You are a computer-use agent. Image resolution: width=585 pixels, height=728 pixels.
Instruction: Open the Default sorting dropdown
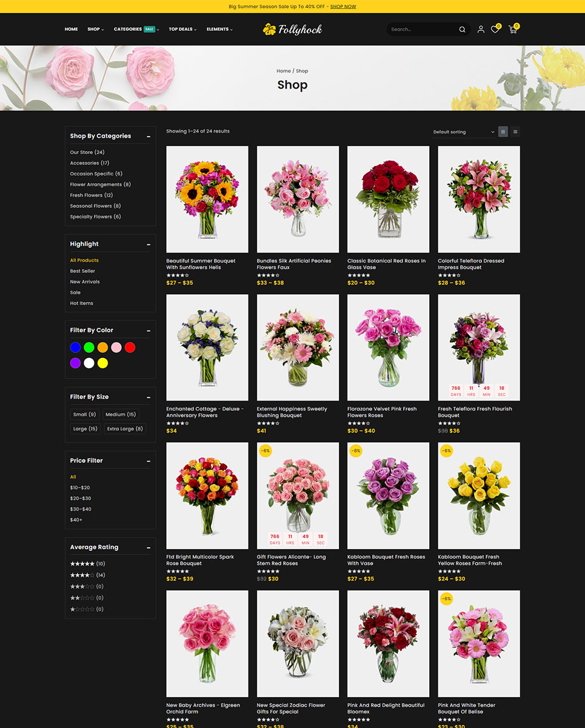[x=463, y=132]
